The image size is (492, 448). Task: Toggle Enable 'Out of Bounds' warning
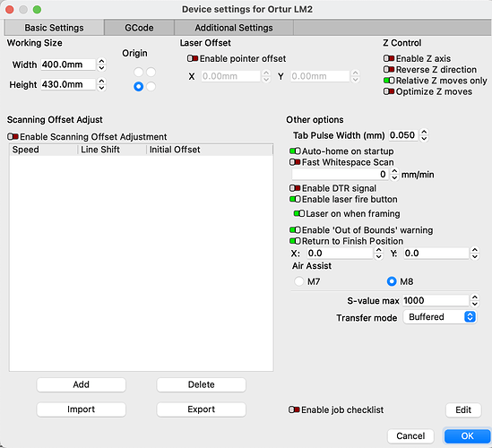click(x=295, y=230)
